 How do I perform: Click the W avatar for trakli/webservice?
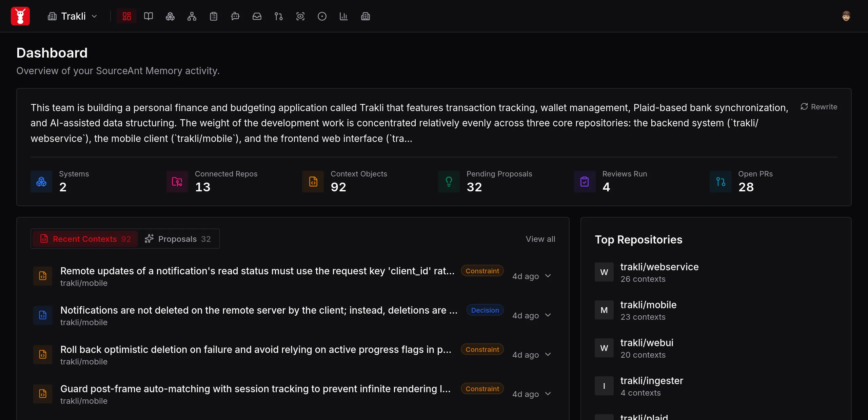604,272
